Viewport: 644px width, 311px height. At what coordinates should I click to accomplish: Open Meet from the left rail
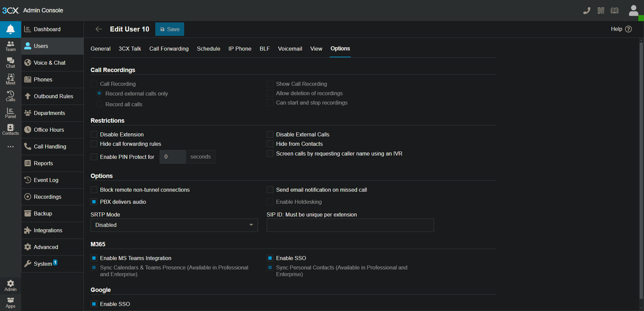click(10, 79)
